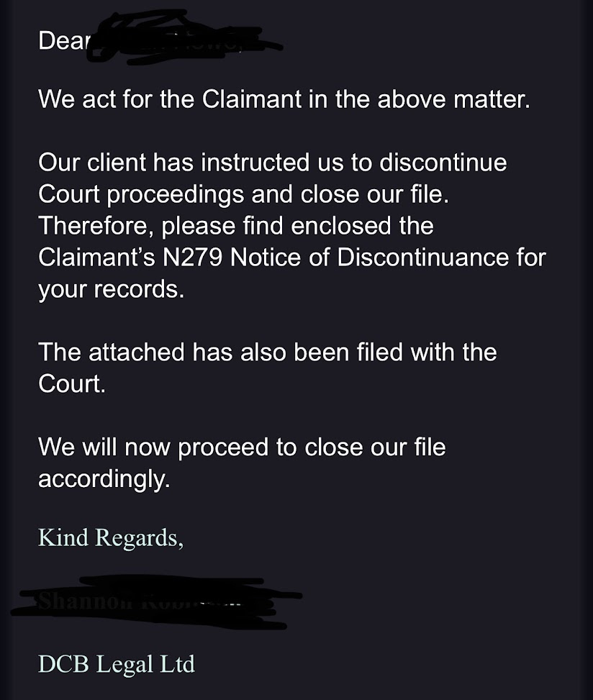The height and width of the screenshot is (700, 593).
Task: Click the "We act for the Claimant" sentence
Action: (284, 99)
